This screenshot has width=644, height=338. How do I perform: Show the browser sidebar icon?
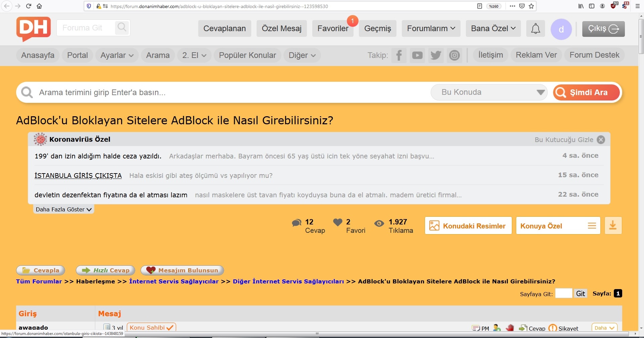592,6
